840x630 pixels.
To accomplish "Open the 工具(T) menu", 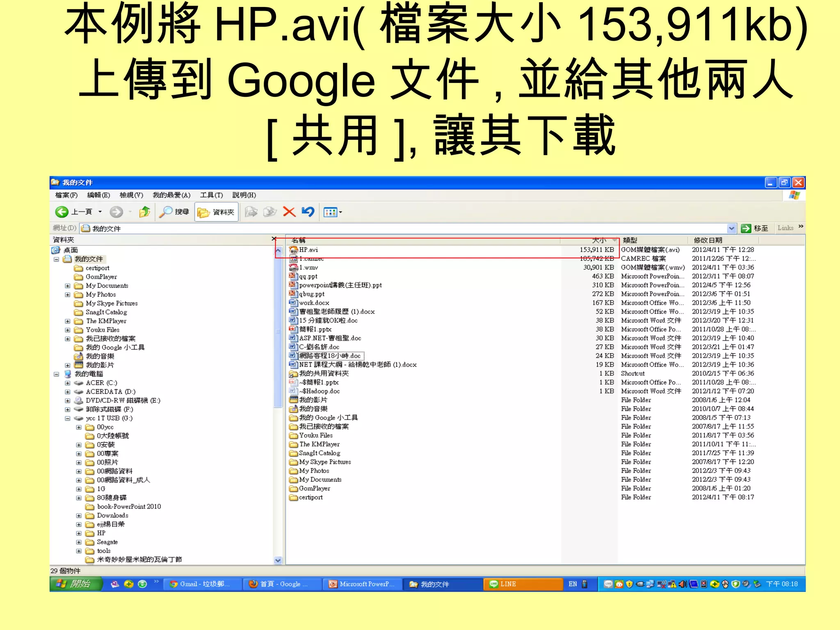I will tap(211, 195).
